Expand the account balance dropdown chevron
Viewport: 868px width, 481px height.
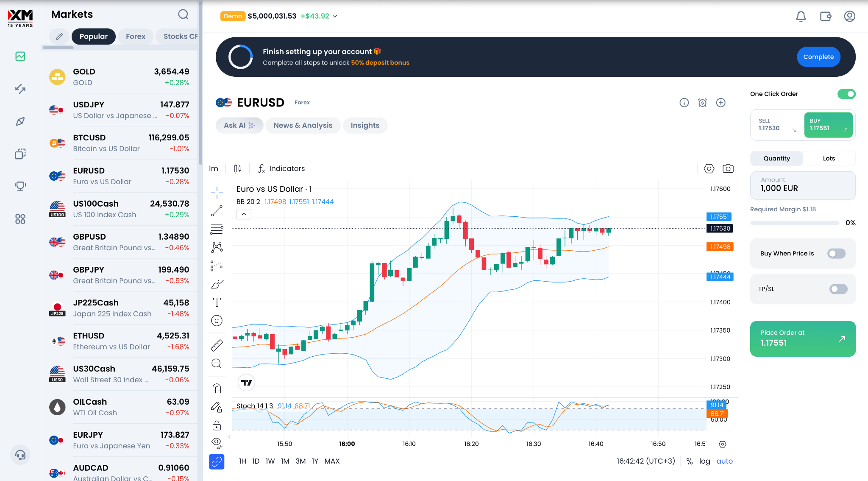335,16
